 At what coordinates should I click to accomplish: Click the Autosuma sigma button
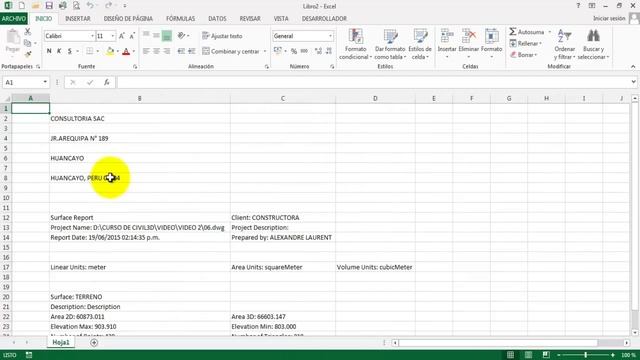coord(527,32)
